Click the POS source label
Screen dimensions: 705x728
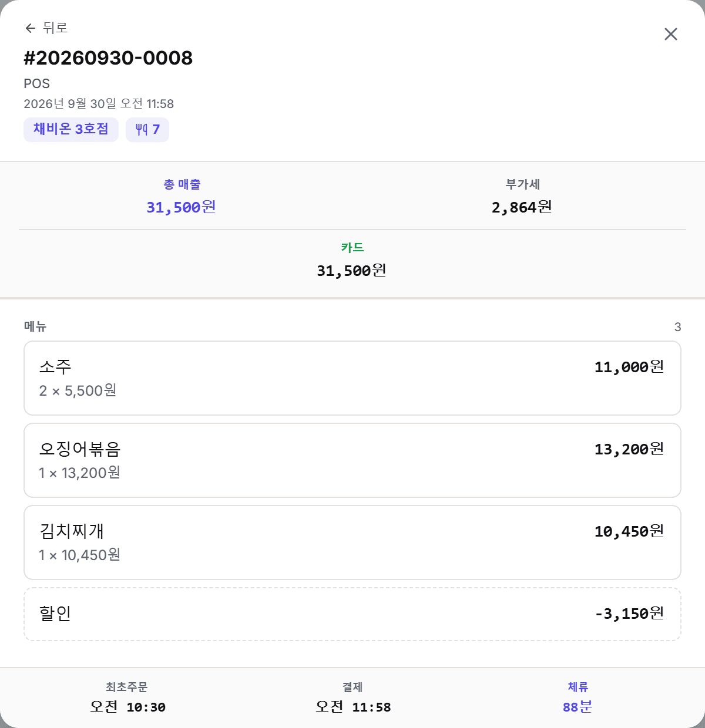click(36, 83)
